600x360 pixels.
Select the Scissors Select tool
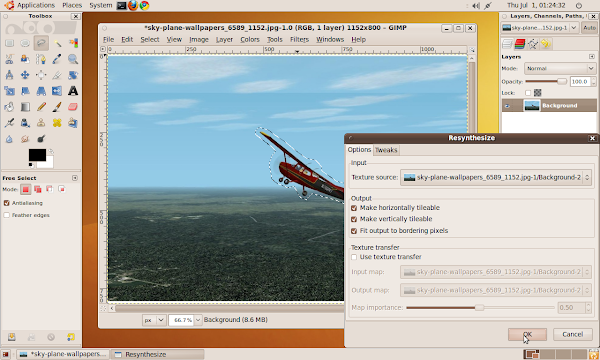(9, 59)
